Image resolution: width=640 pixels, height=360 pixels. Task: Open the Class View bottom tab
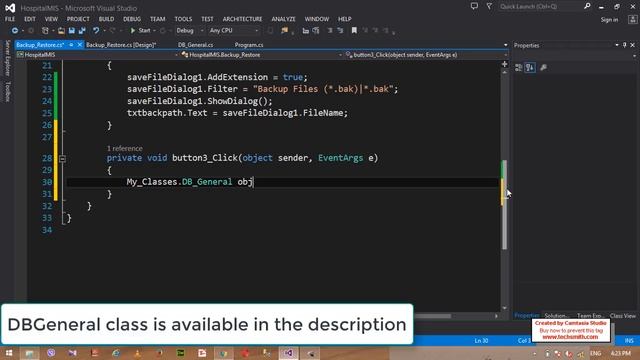pyautogui.click(x=622, y=316)
